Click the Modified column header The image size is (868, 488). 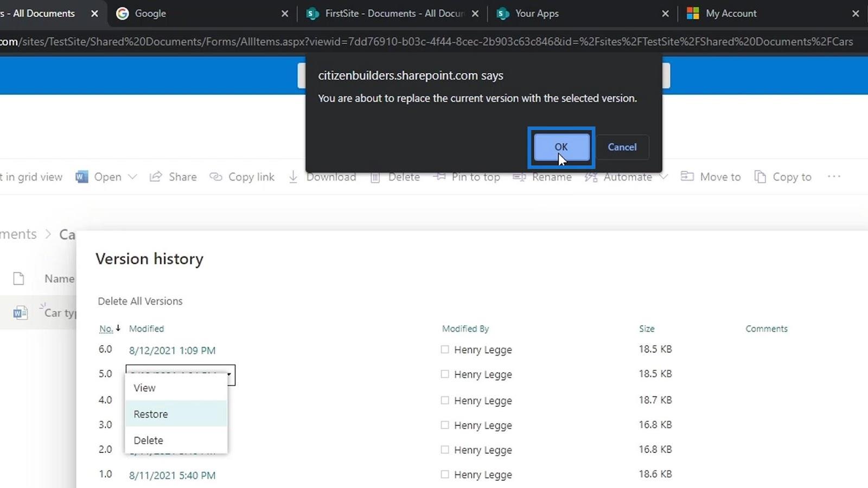(x=146, y=329)
